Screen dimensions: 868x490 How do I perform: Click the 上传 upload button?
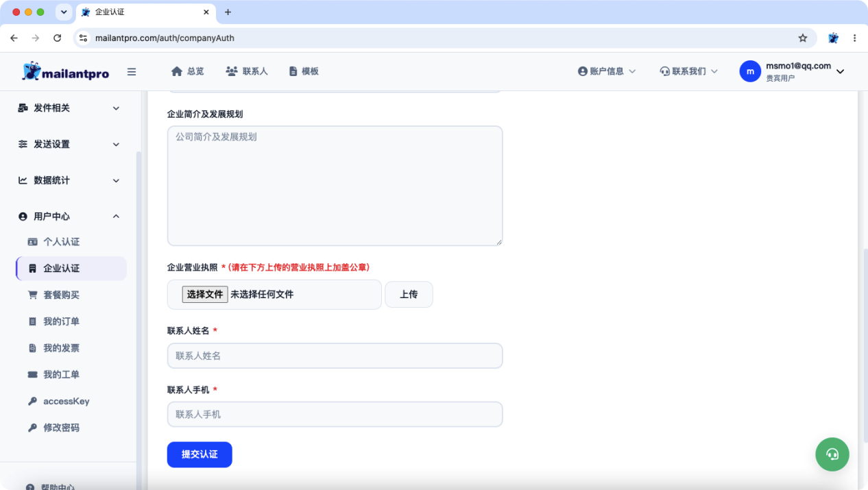409,295
